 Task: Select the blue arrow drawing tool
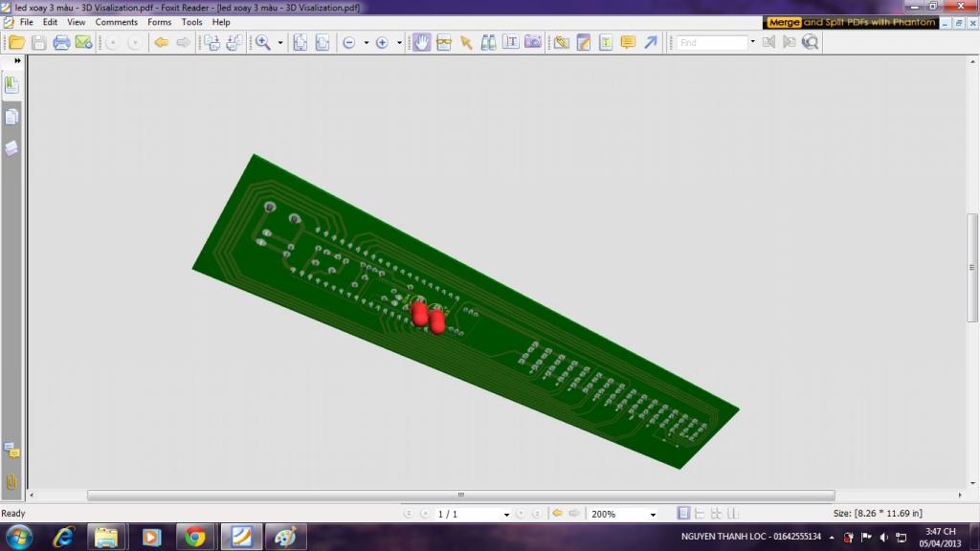(651, 42)
